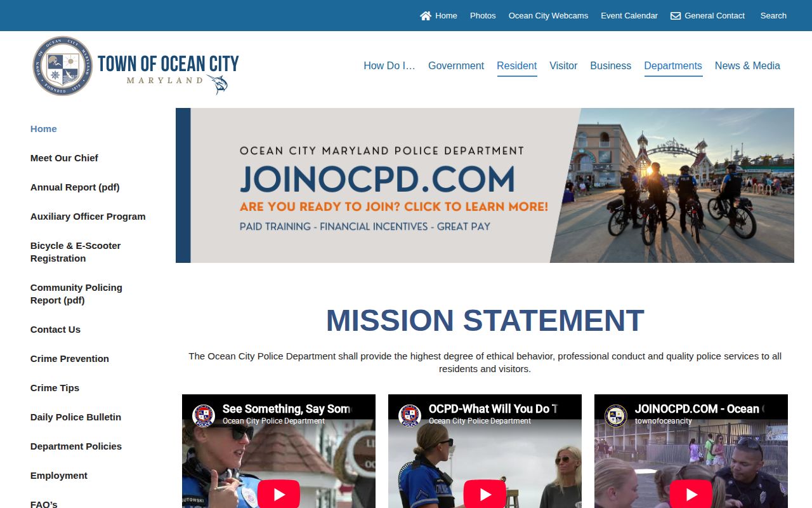Viewport: 812px width, 508px height.
Task: Open Crime Tips page
Action: click(x=55, y=388)
